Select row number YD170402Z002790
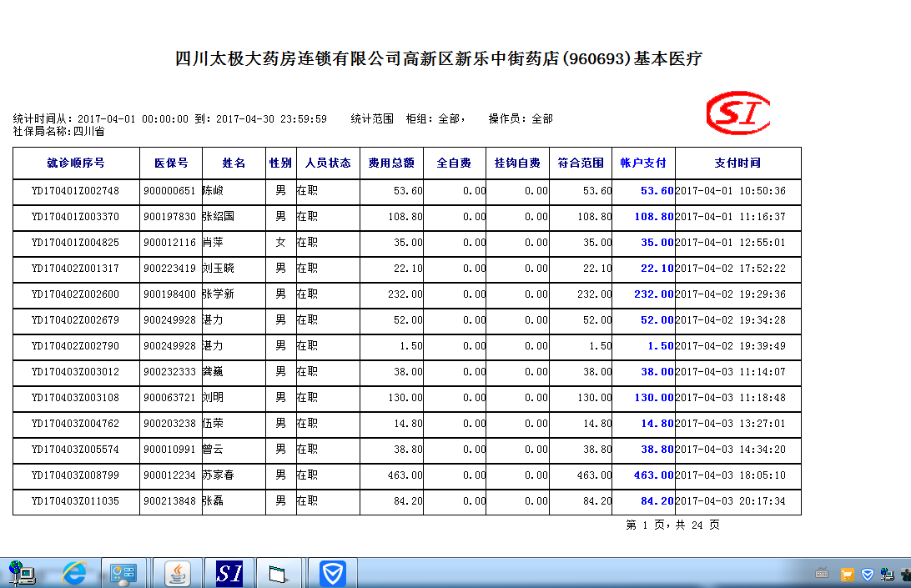This screenshot has width=911, height=588. [x=76, y=346]
